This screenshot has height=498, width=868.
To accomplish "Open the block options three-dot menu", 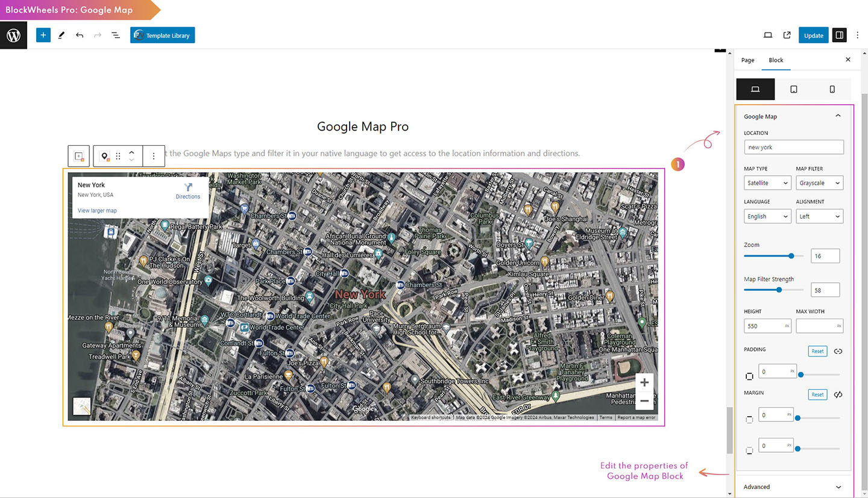I will pyautogui.click(x=154, y=156).
